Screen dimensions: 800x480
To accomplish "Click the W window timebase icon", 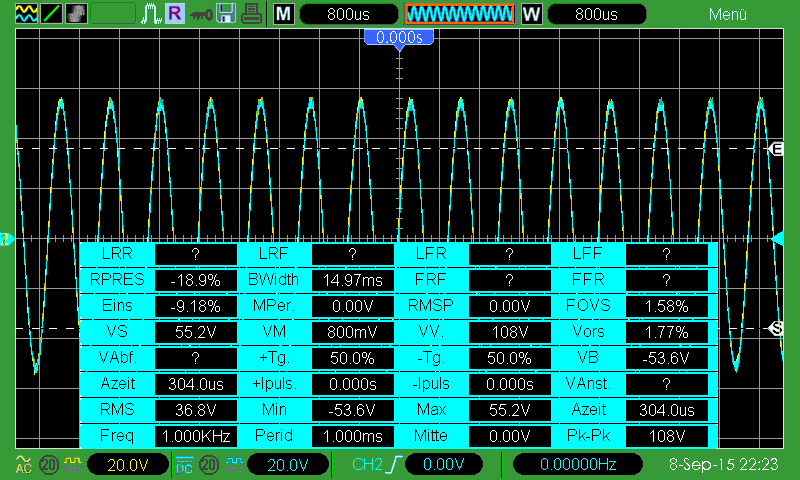I will pos(532,14).
